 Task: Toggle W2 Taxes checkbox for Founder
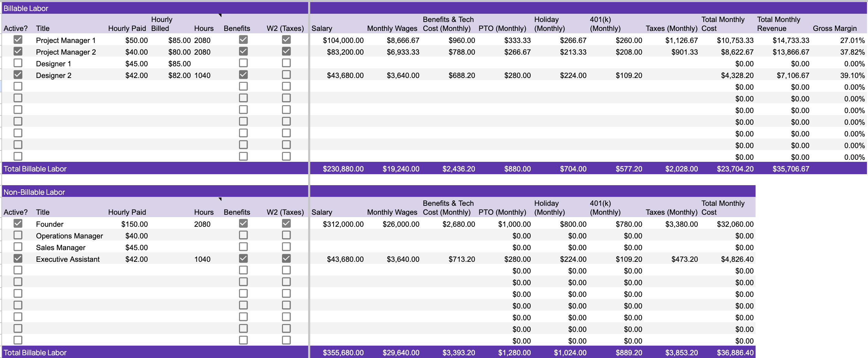(x=286, y=224)
